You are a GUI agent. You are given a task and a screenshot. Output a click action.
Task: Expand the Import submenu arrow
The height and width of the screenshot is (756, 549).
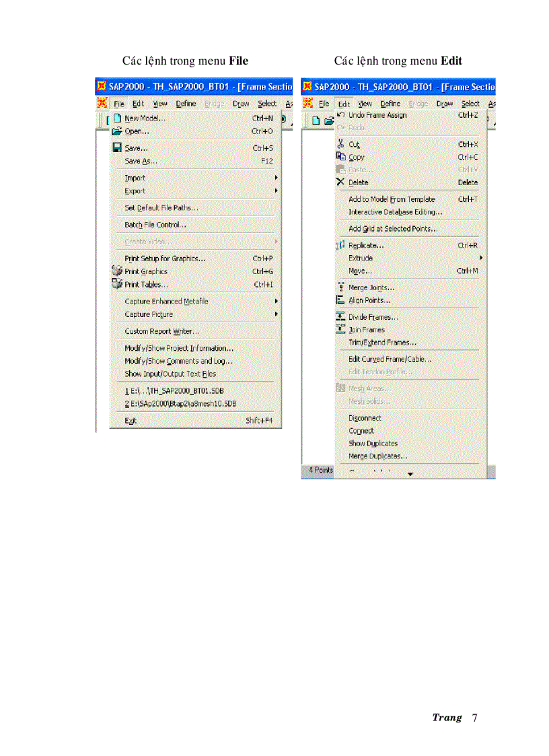(x=276, y=178)
